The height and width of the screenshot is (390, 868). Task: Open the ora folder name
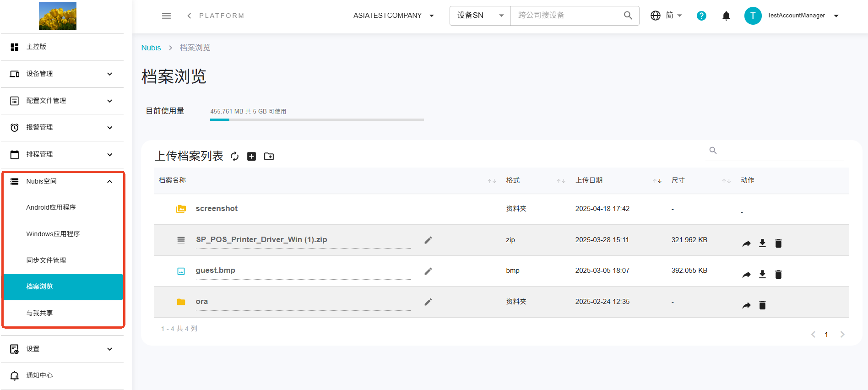click(202, 302)
